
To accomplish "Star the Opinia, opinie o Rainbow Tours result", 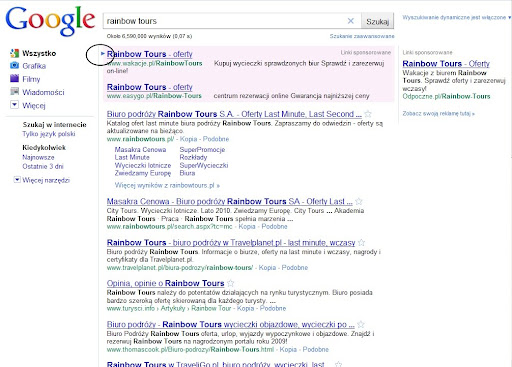I will point(230,283).
